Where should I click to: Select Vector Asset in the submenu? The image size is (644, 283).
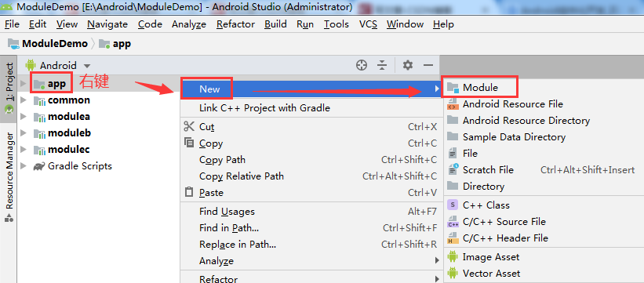544,273
